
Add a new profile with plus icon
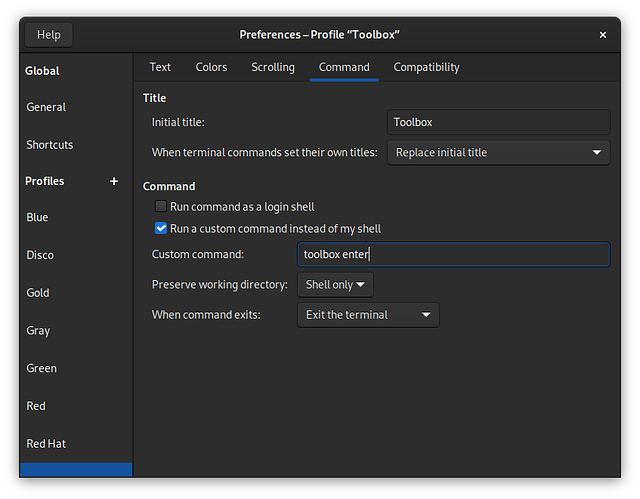point(114,181)
